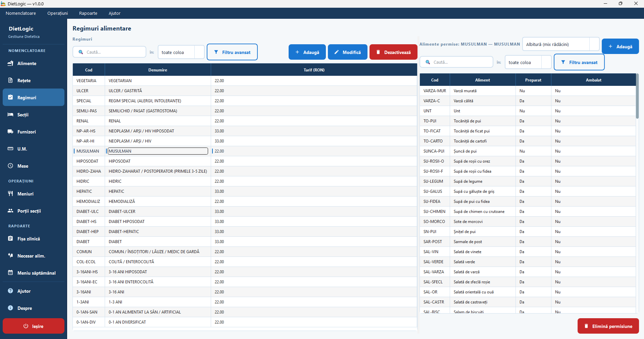
Task: Select the 'Supă de legume' food row
Action: (528, 181)
